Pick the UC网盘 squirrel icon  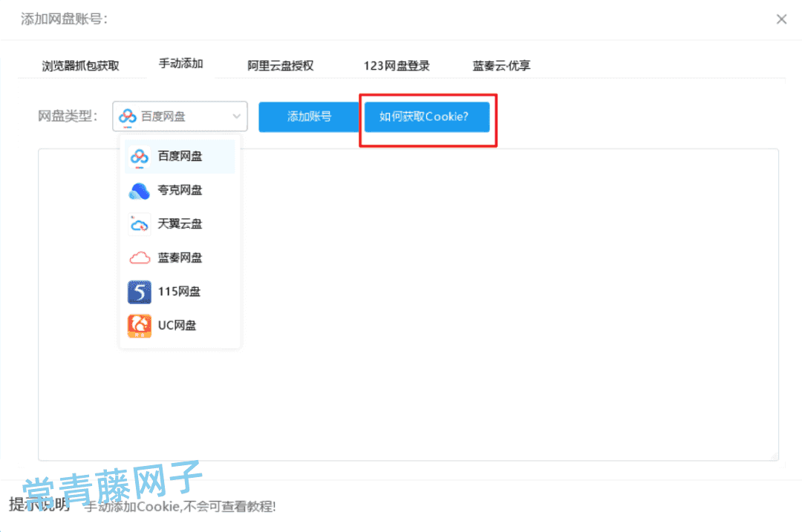[x=139, y=326]
